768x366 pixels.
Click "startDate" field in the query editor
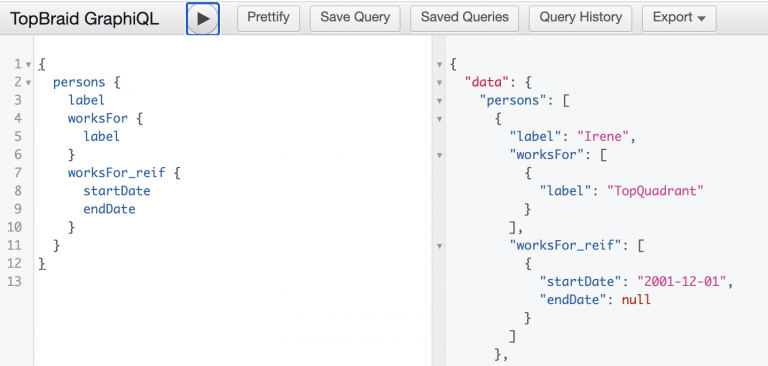tap(117, 191)
